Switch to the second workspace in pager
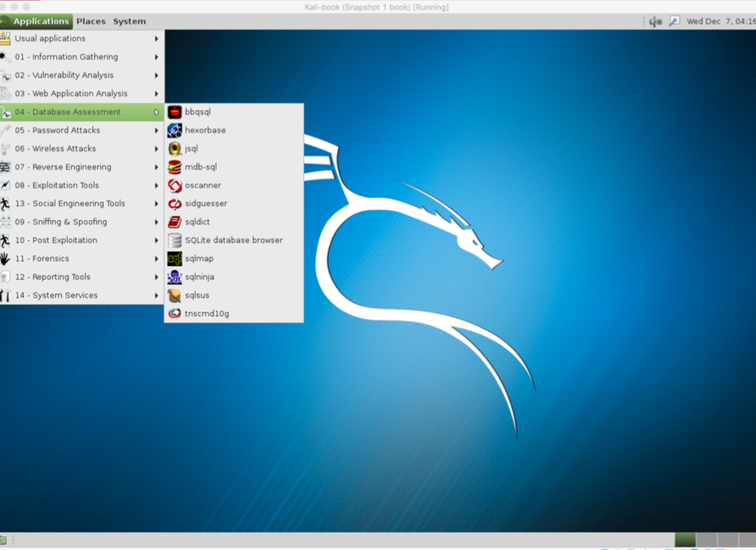 coord(707,540)
